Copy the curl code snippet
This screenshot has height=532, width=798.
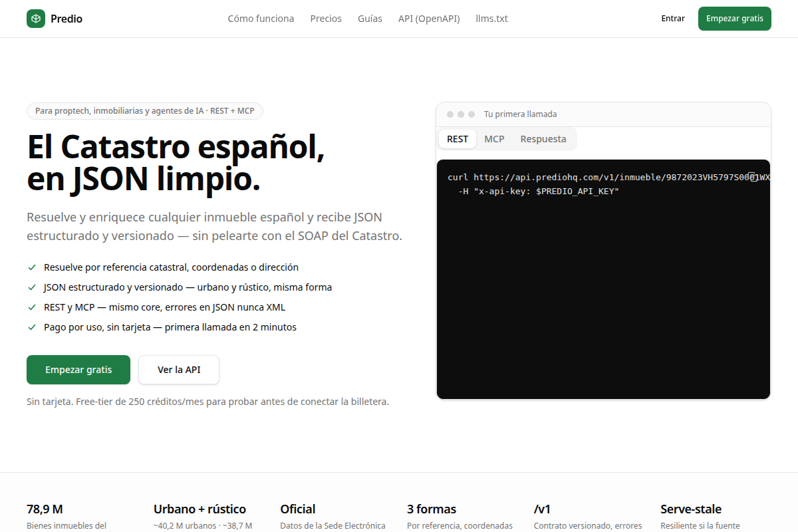click(752, 177)
